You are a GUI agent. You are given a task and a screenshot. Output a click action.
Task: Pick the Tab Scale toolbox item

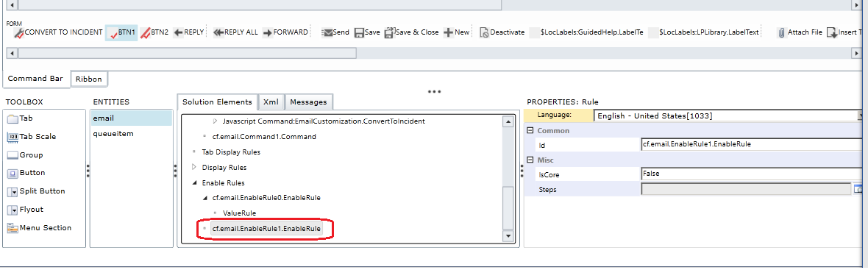click(x=31, y=137)
